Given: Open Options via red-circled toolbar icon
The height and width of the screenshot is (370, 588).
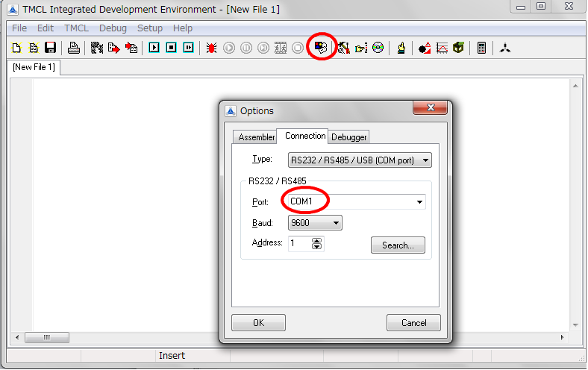Looking at the screenshot, I should coord(321,48).
